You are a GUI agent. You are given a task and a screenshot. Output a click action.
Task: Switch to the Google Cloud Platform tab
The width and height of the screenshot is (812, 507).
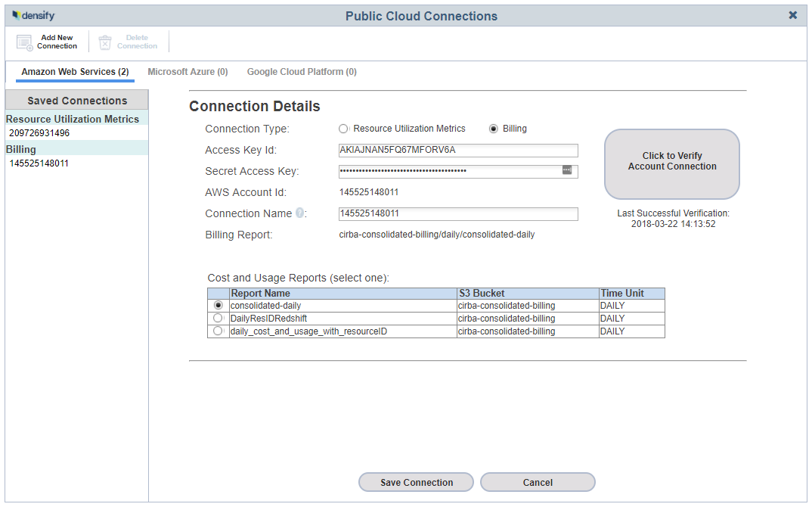click(302, 72)
